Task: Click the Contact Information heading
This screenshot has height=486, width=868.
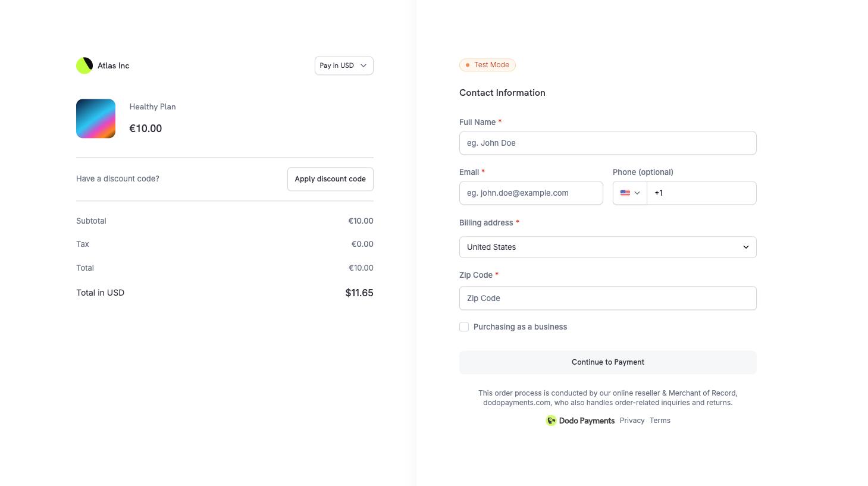Action: (x=502, y=92)
